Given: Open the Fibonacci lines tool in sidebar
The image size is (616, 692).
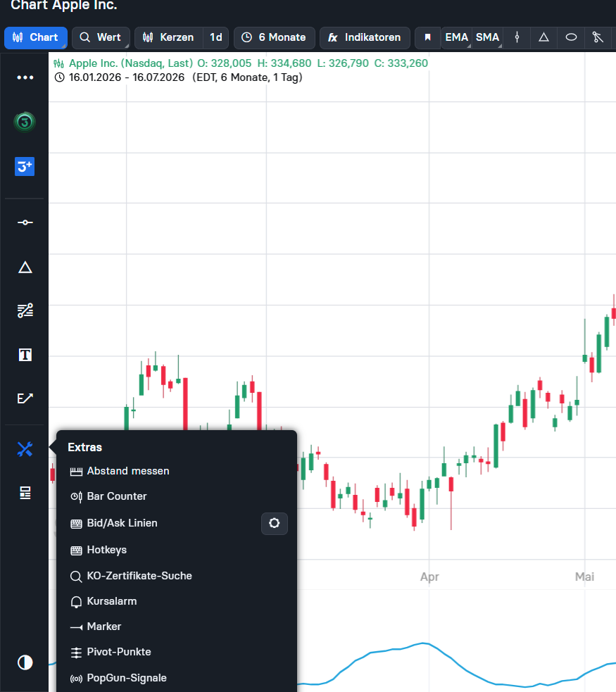Looking at the screenshot, I should click(x=25, y=310).
